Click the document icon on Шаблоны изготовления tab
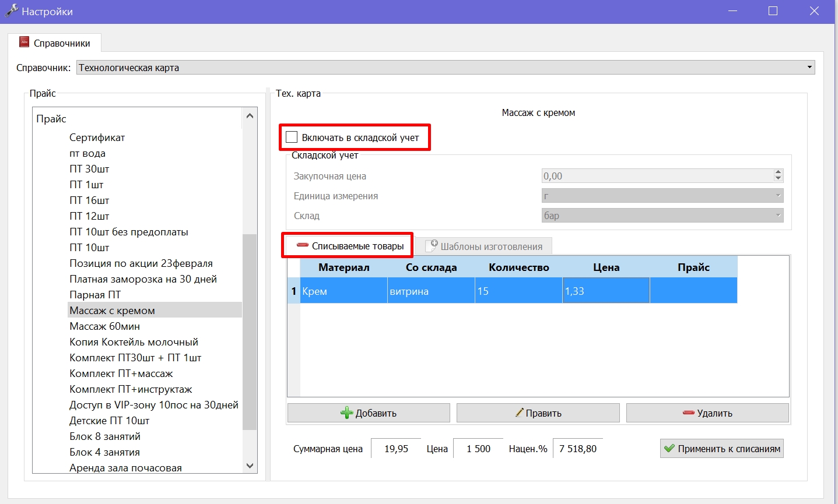838x504 pixels. 432,246
